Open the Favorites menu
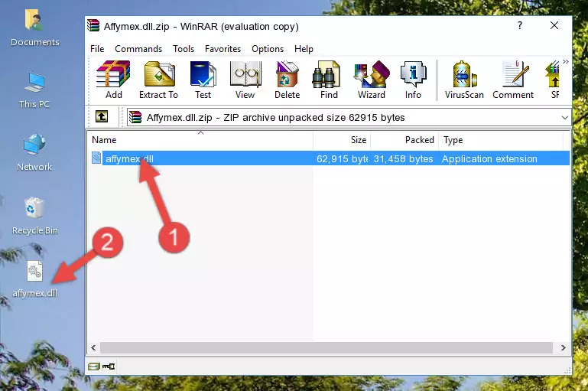 pyautogui.click(x=223, y=49)
